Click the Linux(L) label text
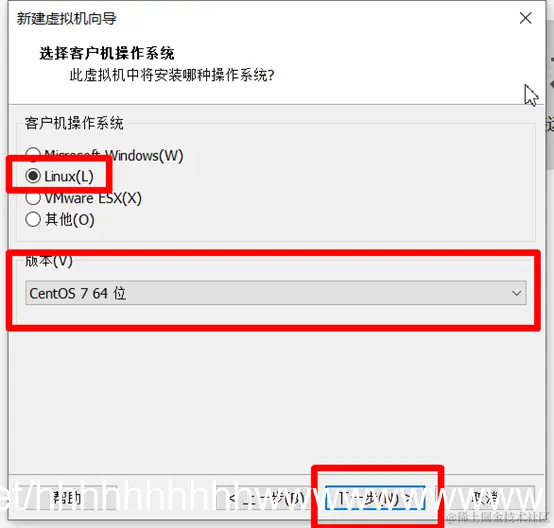 [69, 176]
